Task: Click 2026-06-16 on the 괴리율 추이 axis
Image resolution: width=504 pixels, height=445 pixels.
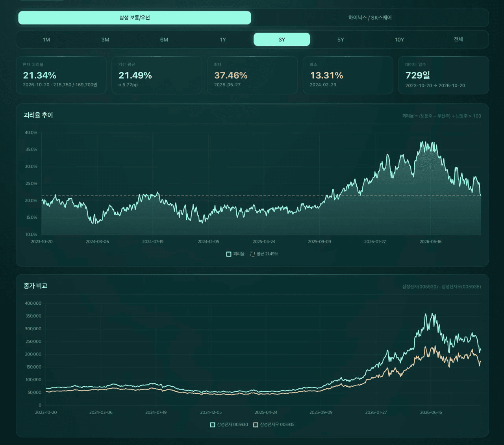Action: click(x=430, y=242)
